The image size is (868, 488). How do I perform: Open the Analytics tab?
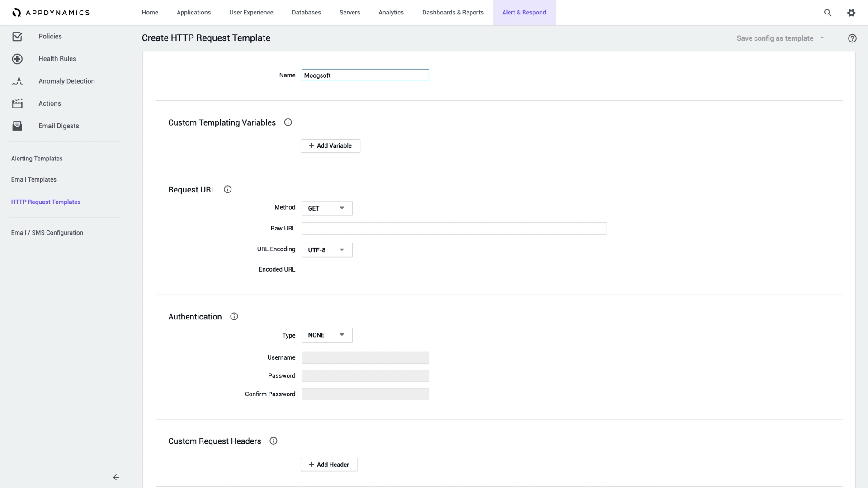click(391, 13)
